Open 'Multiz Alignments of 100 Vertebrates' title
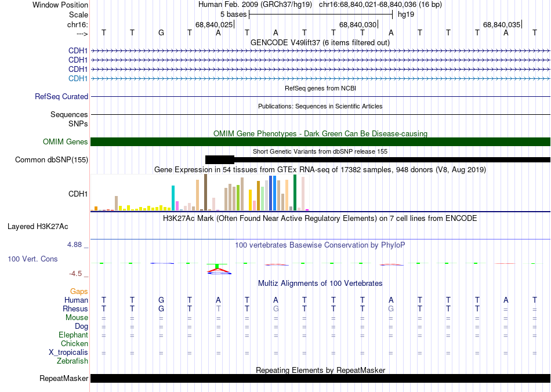 (320, 283)
